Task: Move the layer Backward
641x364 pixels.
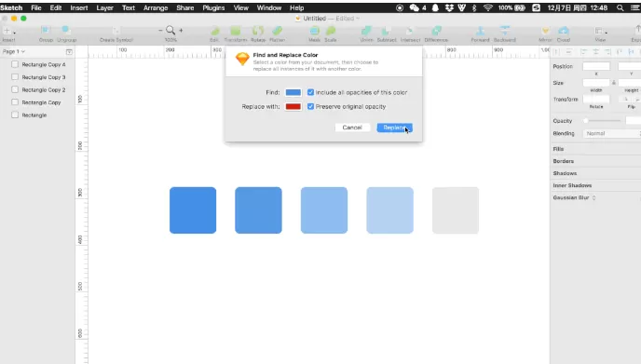Action: click(x=504, y=31)
